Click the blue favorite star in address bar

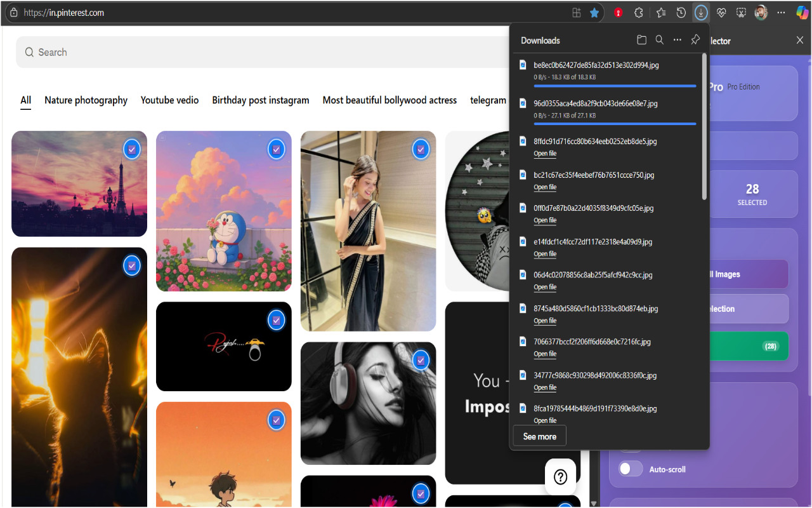click(x=594, y=13)
